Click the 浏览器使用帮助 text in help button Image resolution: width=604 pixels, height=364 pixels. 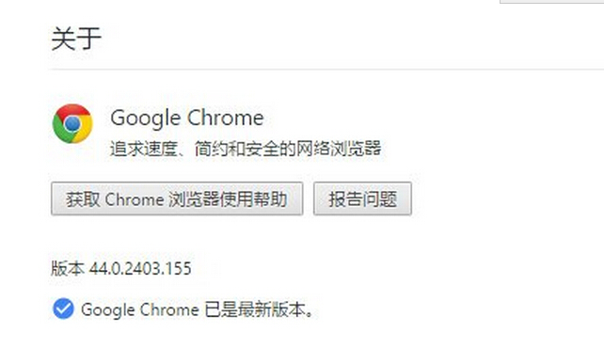(x=228, y=199)
